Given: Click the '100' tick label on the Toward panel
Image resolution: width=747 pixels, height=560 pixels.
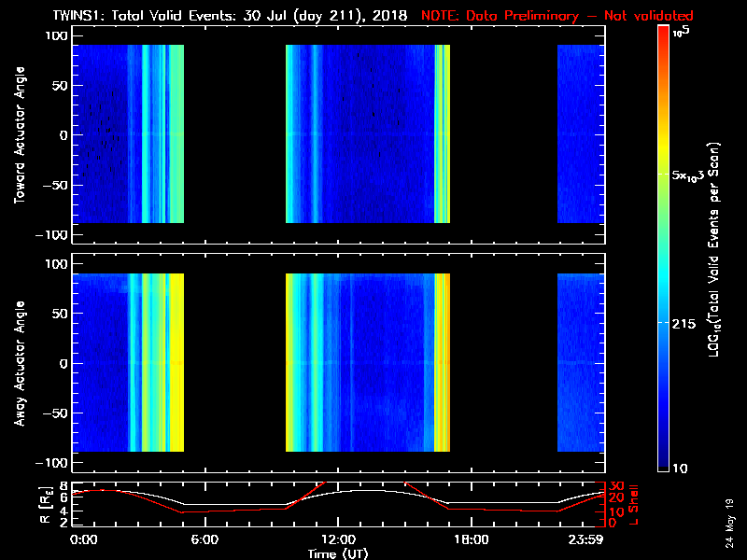Looking at the screenshot, I should (x=57, y=35).
